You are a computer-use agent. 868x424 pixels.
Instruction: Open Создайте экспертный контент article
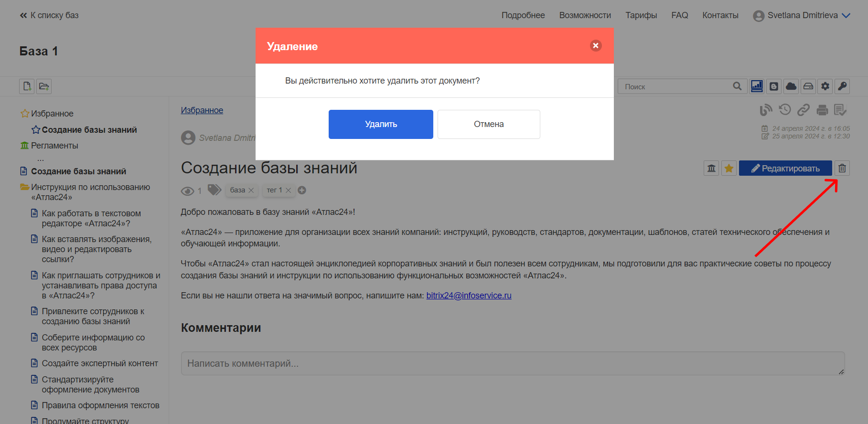tap(100, 363)
